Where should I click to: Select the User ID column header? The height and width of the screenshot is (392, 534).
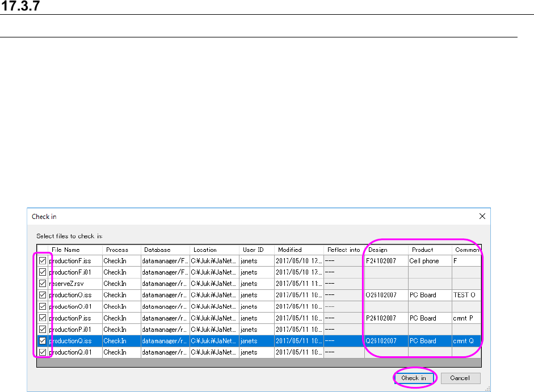pos(253,250)
